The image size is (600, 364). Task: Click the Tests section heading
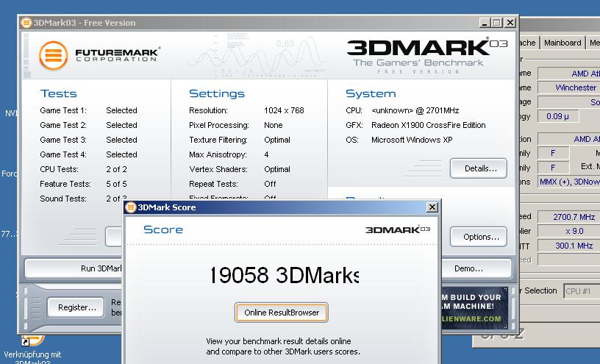click(x=59, y=93)
